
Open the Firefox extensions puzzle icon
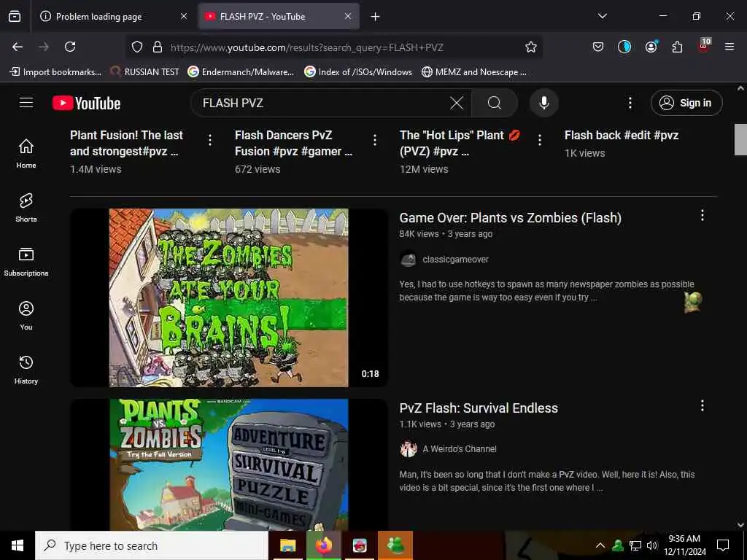click(677, 47)
